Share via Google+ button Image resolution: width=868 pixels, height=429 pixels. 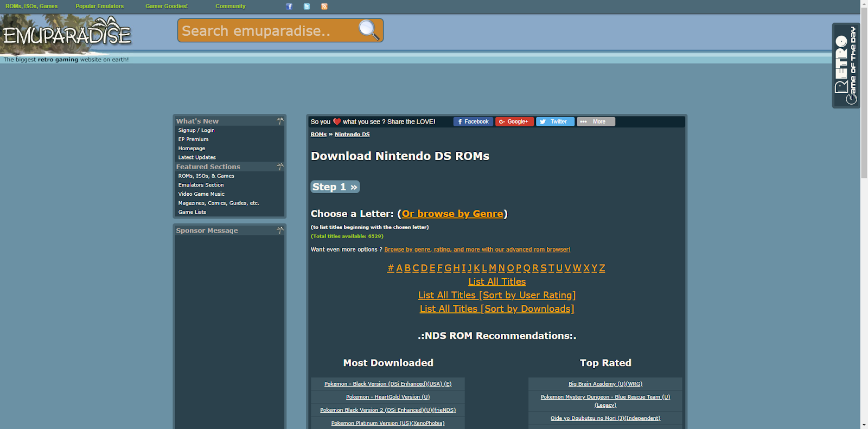tap(514, 121)
